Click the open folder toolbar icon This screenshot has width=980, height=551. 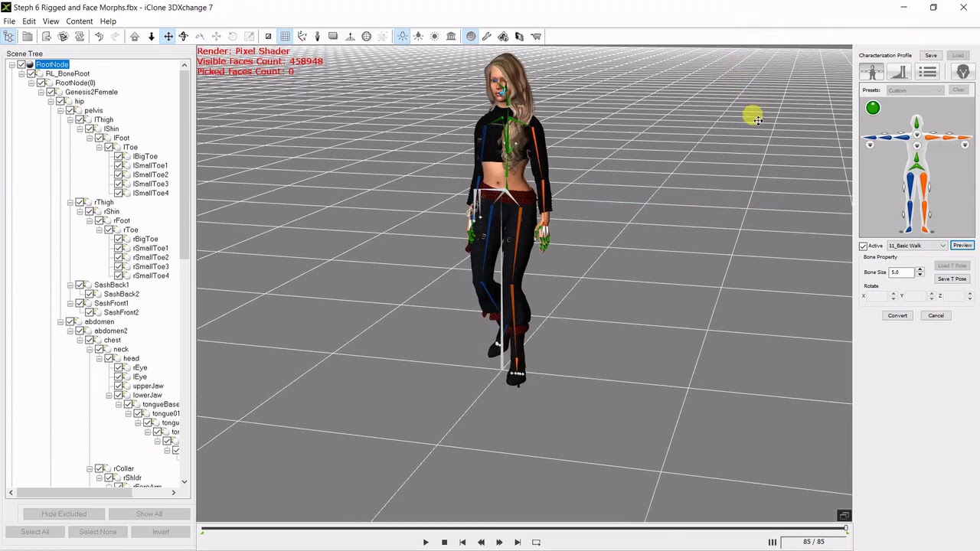pyautogui.click(x=28, y=36)
